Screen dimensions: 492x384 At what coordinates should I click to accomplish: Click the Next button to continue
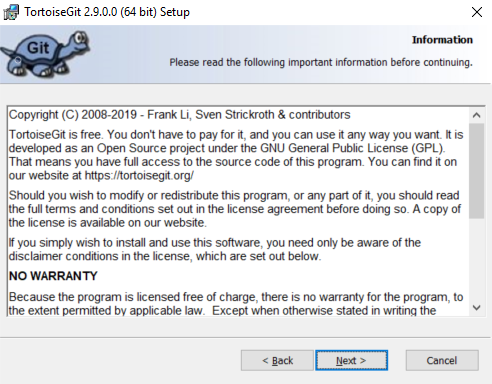pos(351,360)
